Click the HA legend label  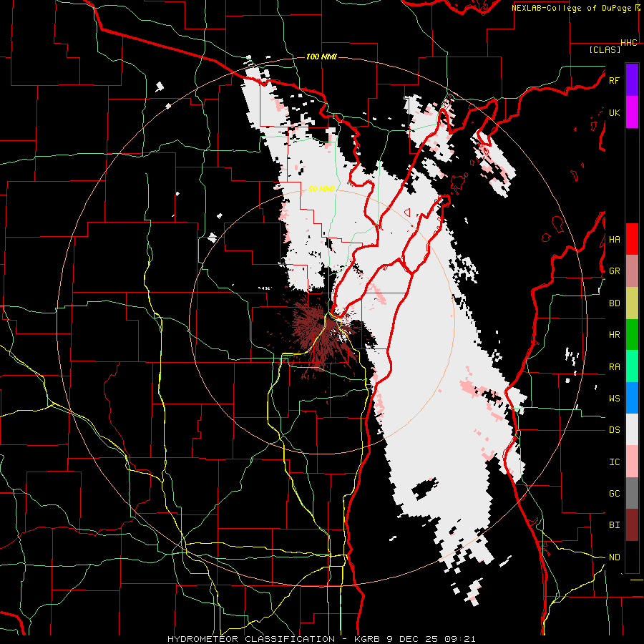click(x=614, y=239)
